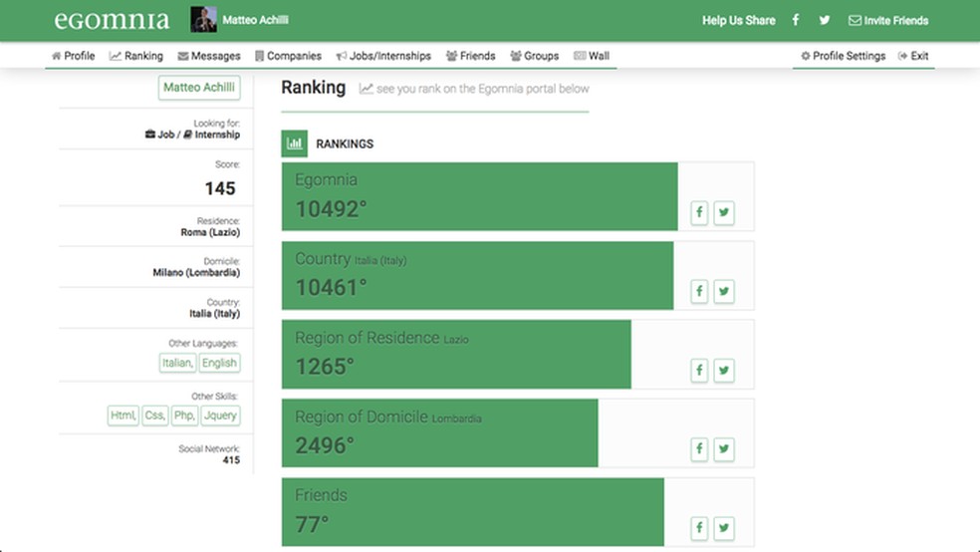Viewport: 980px width, 552px height.
Task: Click the domicile Milano (Lombardia) text
Action: (196, 273)
